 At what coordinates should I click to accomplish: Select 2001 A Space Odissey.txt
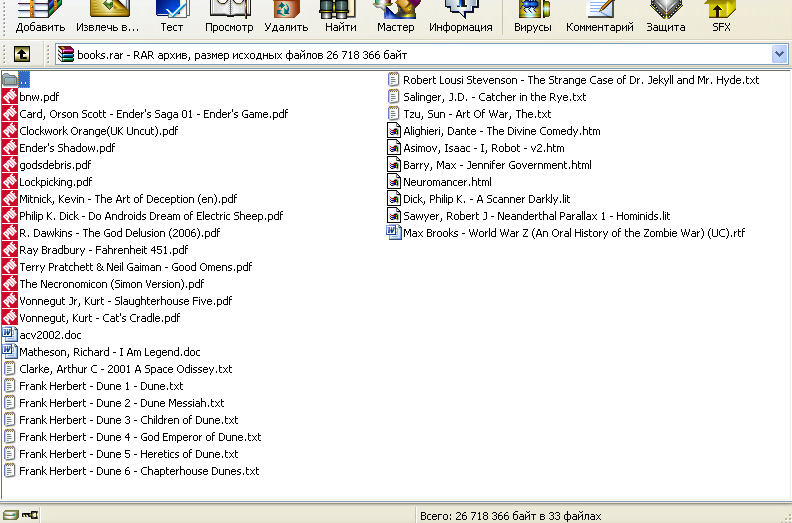[126, 369]
